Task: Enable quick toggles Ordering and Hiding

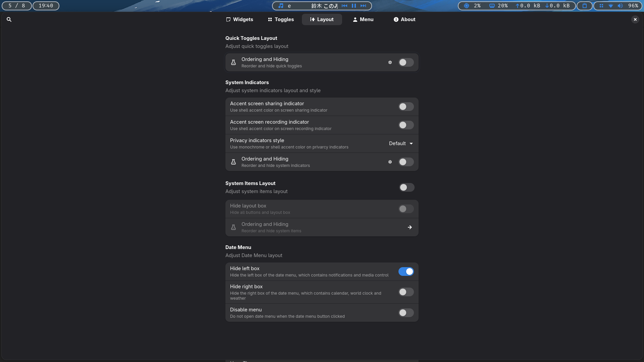Action: click(x=406, y=62)
